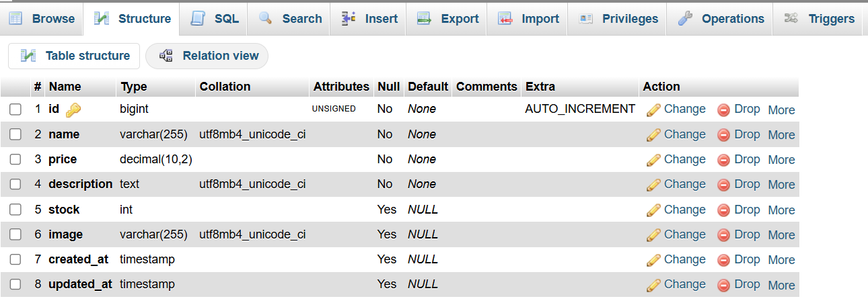This screenshot has height=305, width=868.
Task: Click the Relation view icon
Action: tap(166, 56)
